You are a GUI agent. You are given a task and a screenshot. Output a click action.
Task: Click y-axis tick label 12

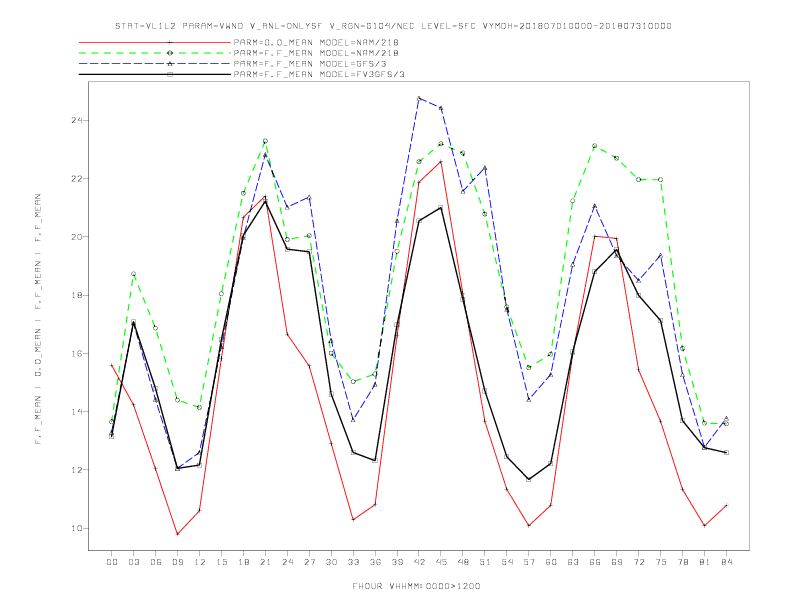coord(76,470)
